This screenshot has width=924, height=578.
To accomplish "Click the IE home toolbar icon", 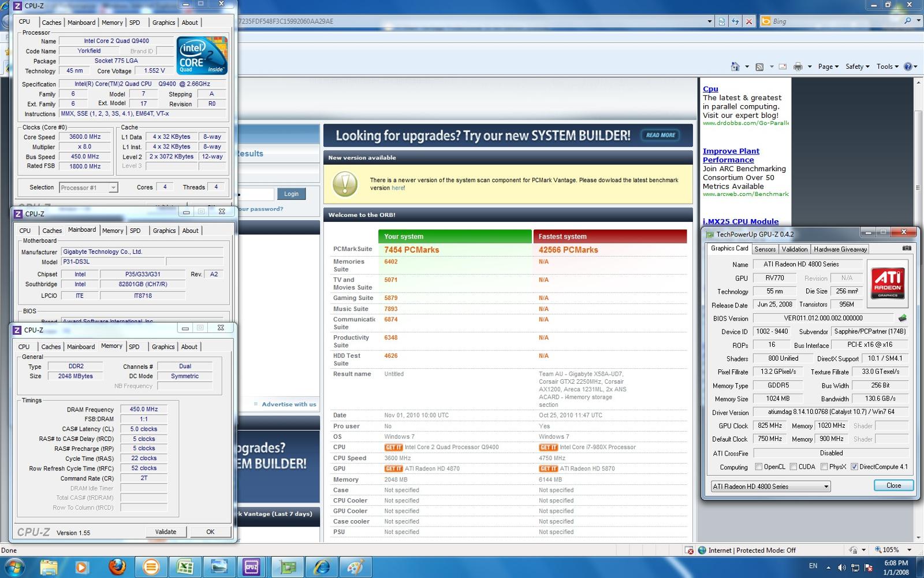I will pos(735,66).
